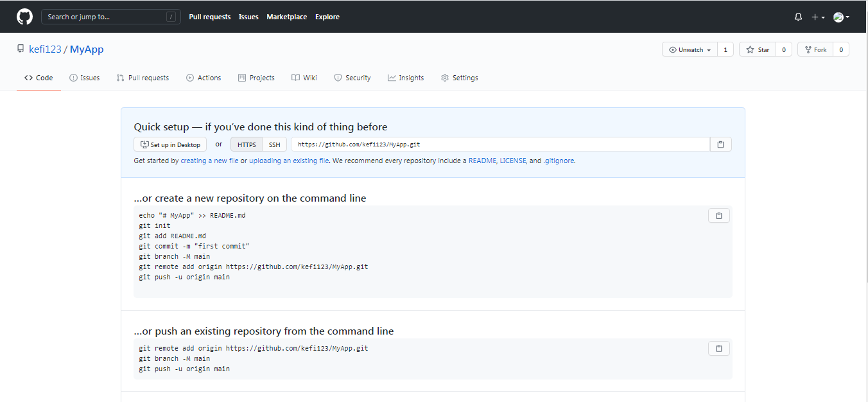Open the repository Settings tab
The height and width of the screenshot is (402, 868).
tap(460, 78)
